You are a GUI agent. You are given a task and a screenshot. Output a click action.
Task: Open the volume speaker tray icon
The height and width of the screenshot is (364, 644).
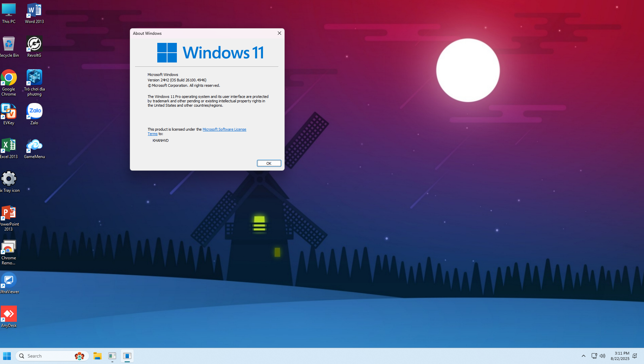click(602, 356)
